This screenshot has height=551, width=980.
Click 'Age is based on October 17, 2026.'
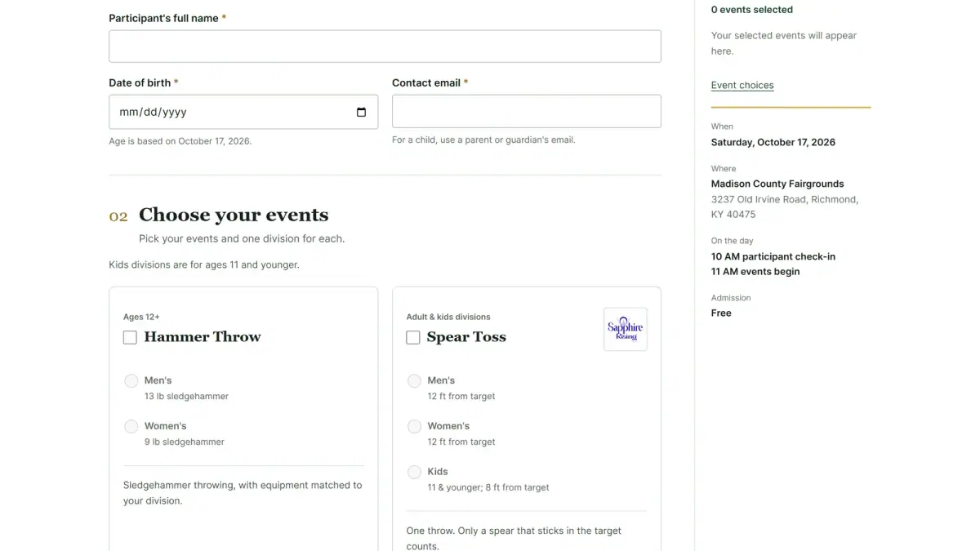180,141
